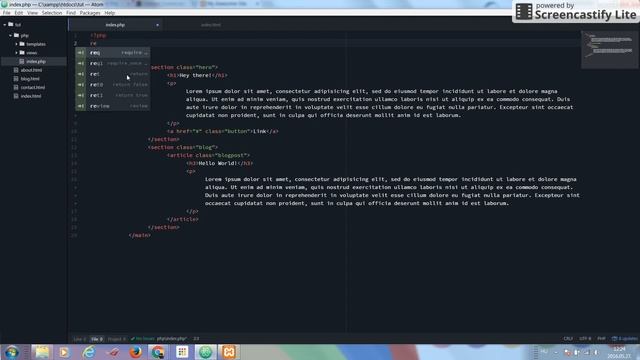Screen dimensions: 640x360
Task: Open XAMPP from the taskbar
Action: pyautogui.click(x=229, y=352)
